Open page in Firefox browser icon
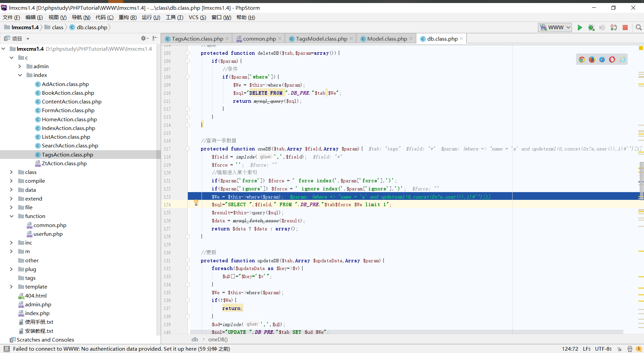Image resolution: width=644 pixels, height=353 pixels. point(592,59)
